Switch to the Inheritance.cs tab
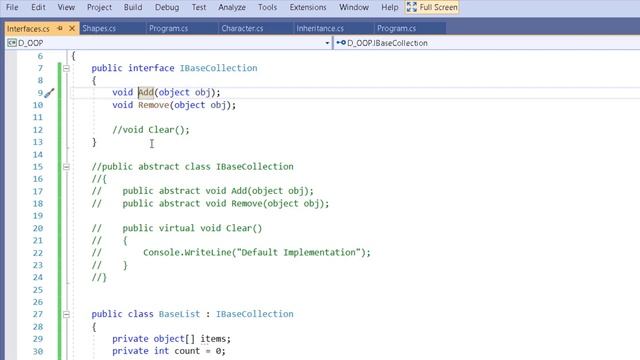The height and width of the screenshot is (360, 640). coord(320,28)
